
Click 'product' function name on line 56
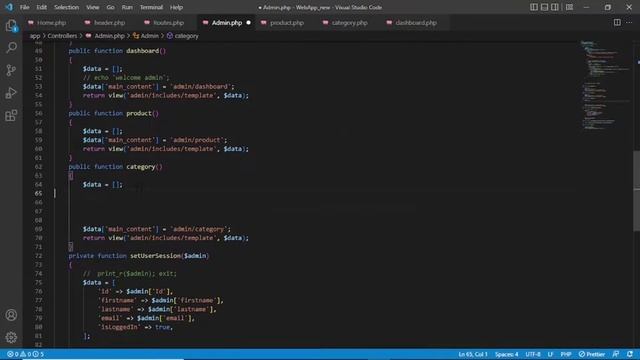[x=139, y=113]
